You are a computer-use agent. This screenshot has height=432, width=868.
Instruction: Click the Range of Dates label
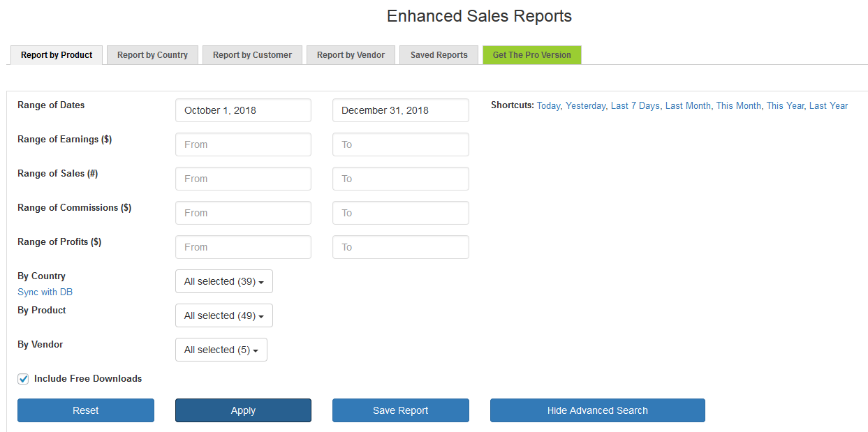click(51, 105)
